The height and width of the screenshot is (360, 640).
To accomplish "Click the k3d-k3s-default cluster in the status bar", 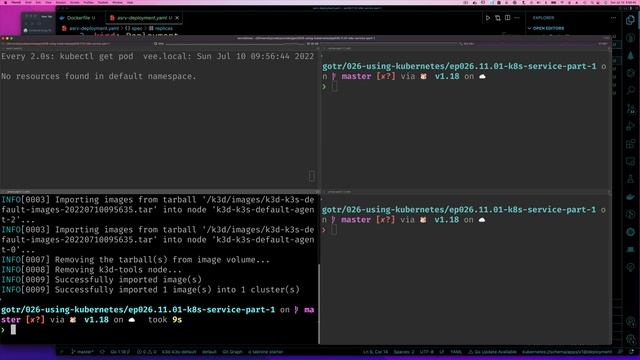I will click(178, 352).
